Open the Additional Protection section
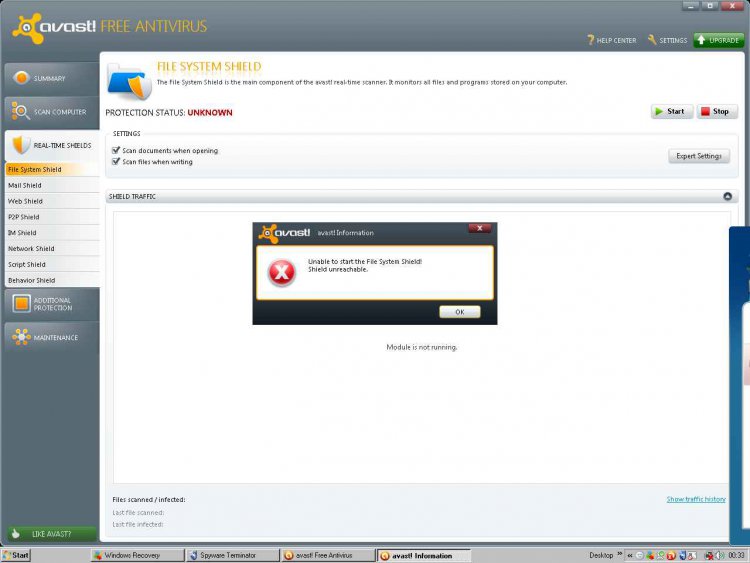The image size is (750, 563). [50, 304]
